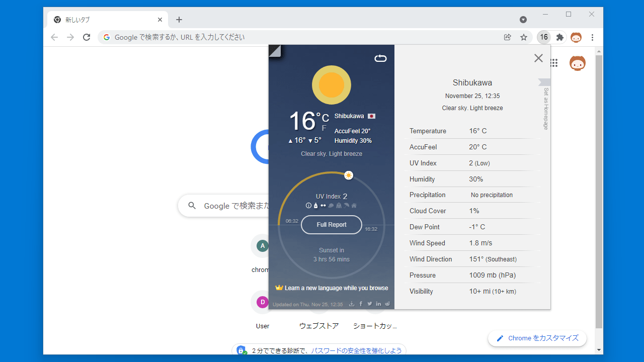The height and width of the screenshot is (362, 644).
Task: Click the cap hat UV icon
Action: [331, 205]
